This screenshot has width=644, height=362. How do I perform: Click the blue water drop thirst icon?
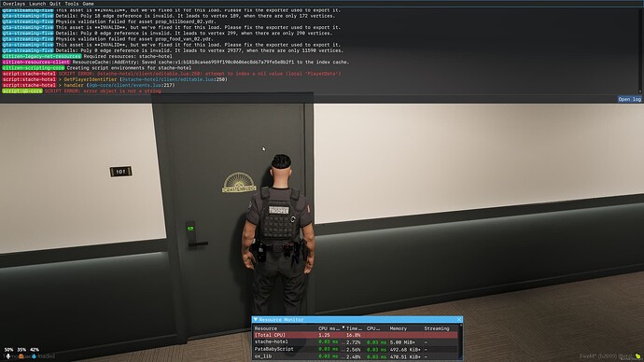click(34, 356)
